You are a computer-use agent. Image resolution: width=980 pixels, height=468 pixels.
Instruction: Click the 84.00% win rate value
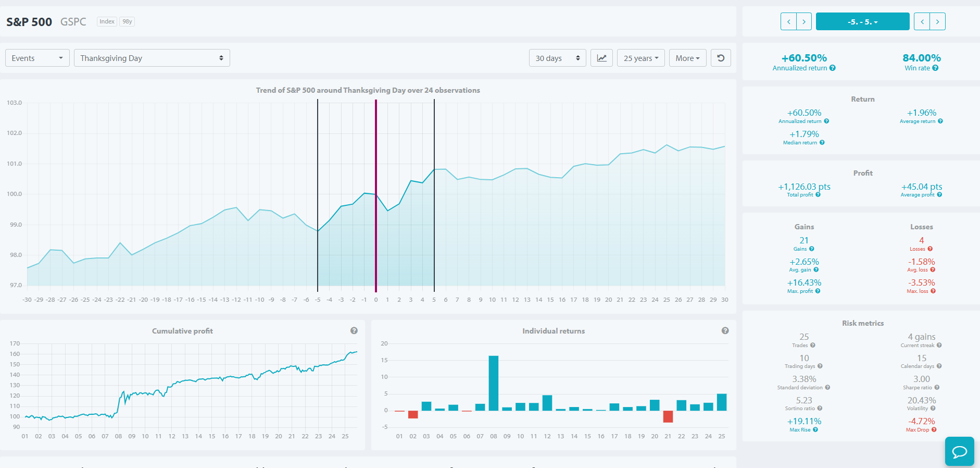click(x=922, y=58)
